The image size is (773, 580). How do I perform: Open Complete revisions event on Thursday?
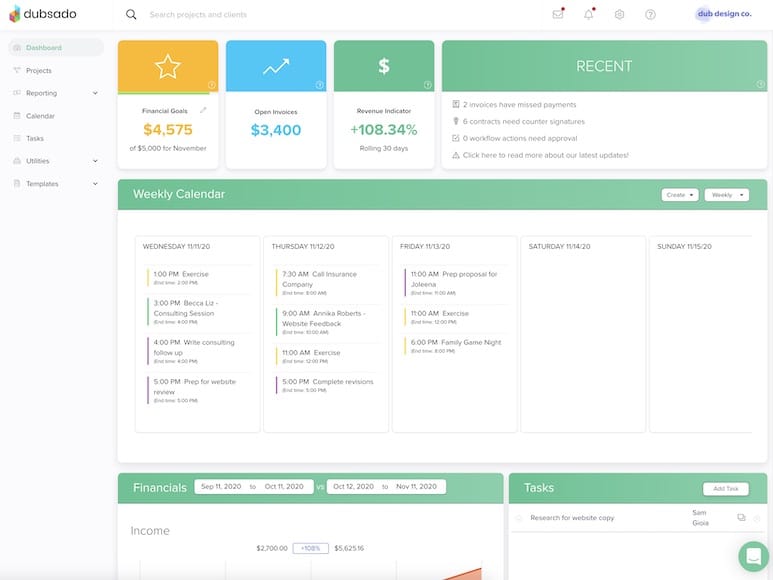pos(326,385)
